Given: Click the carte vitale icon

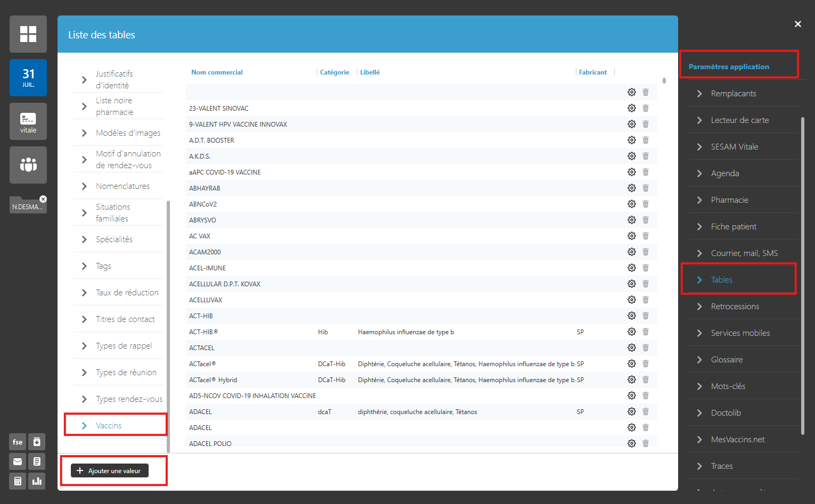Looking at the screenshot, I should click(x=28, y=121).
